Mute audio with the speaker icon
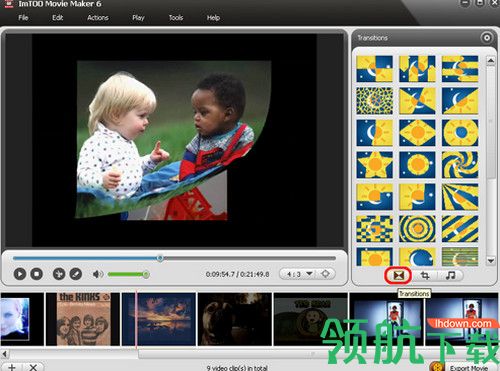 (x=98, y=274)
